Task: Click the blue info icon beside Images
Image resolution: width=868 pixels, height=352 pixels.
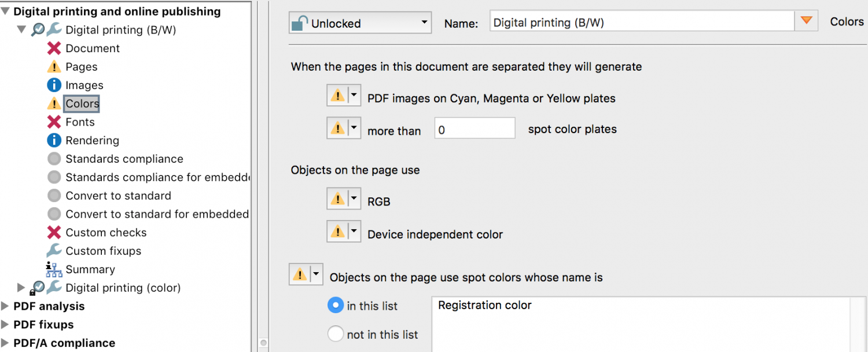Action: (x=54, y=85)
